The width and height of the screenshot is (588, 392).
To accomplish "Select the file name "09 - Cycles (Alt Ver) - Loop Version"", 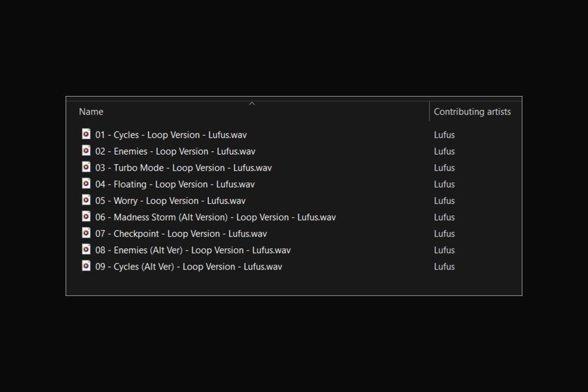I will pos(189,267).
